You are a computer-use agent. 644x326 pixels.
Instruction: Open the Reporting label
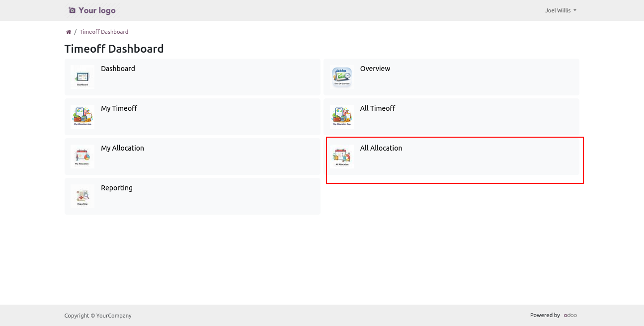coord(116,188)
